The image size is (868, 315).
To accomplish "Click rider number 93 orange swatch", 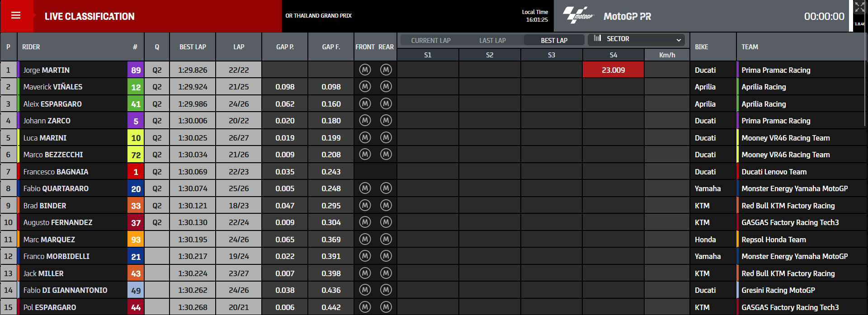I will click(136, 240).
